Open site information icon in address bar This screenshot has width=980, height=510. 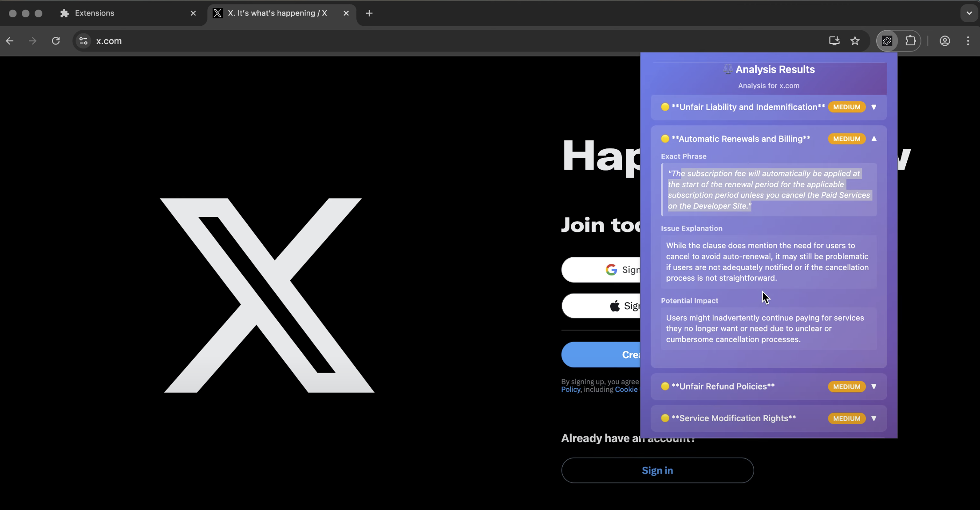(83, 41)
